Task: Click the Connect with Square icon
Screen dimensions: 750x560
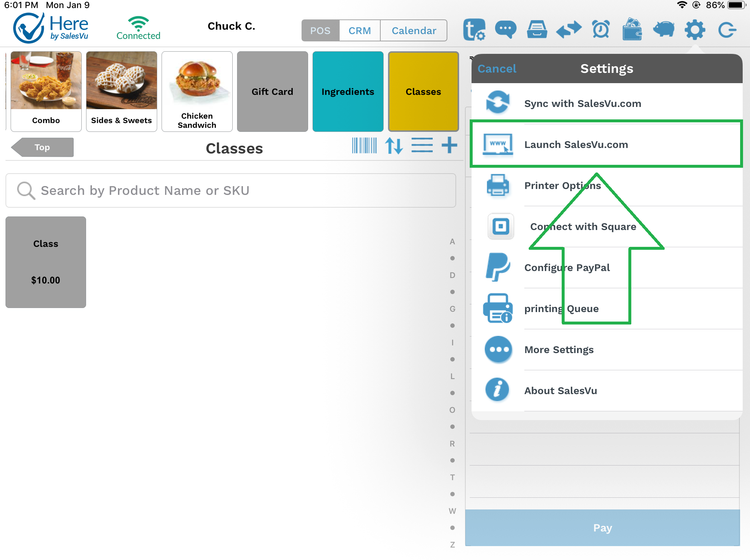Action: pyautogui.click(x=498, y=226)
